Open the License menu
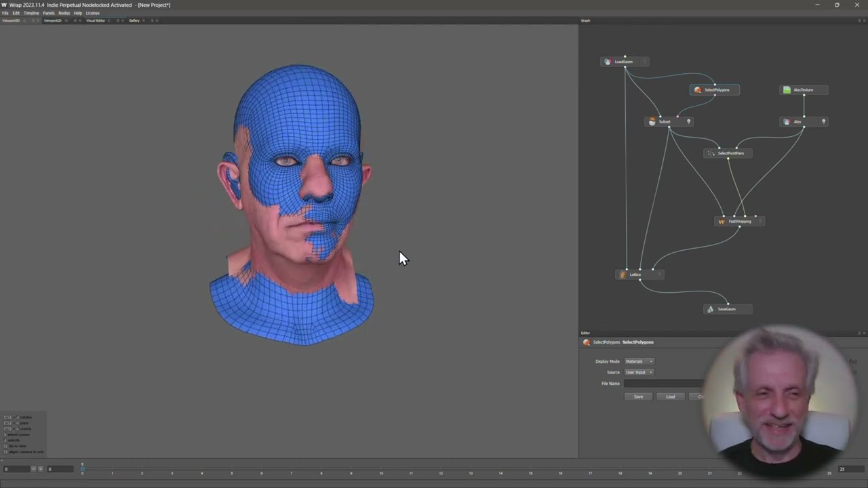 [92, 13]
